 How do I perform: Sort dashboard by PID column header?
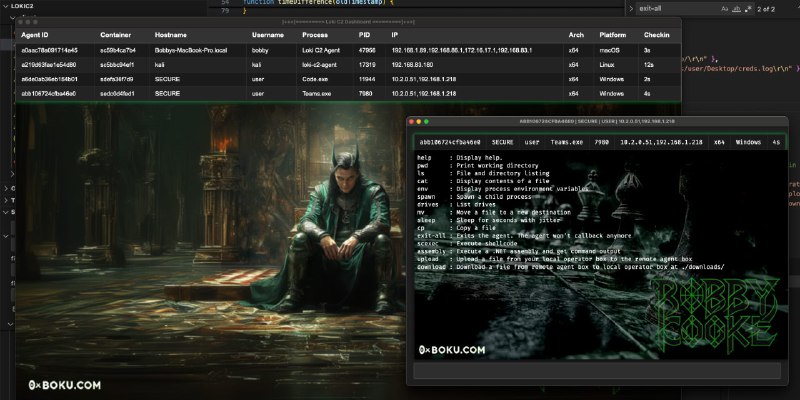click(364, 35)
